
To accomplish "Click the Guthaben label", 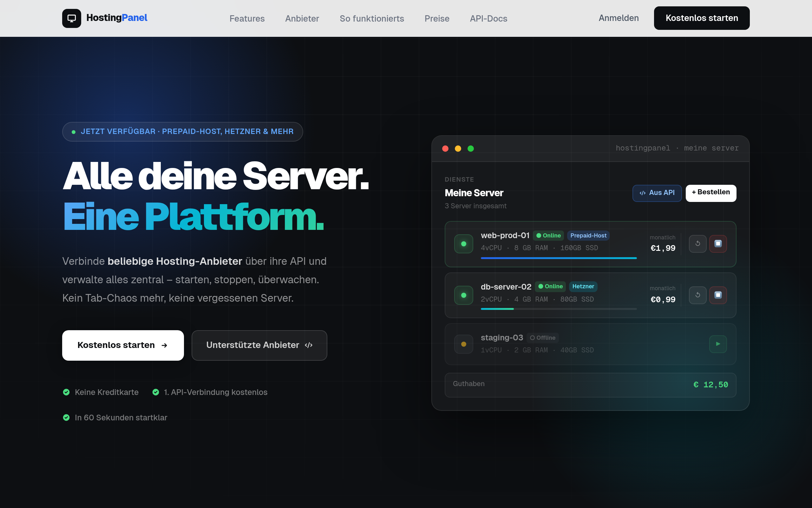I will (x=469, y=384).
